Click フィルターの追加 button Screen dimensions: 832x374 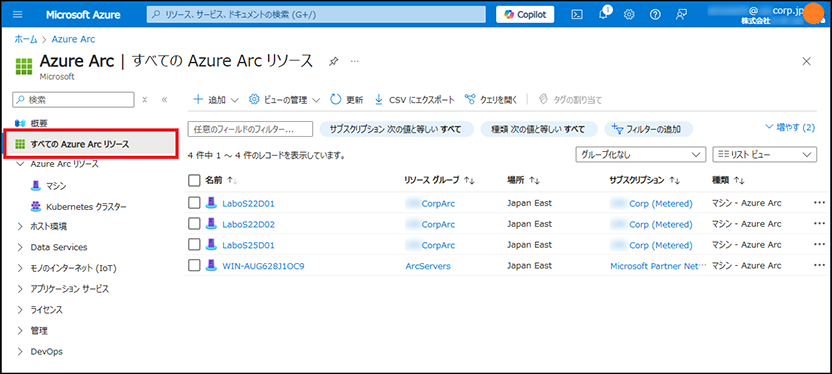click(648, 129)
